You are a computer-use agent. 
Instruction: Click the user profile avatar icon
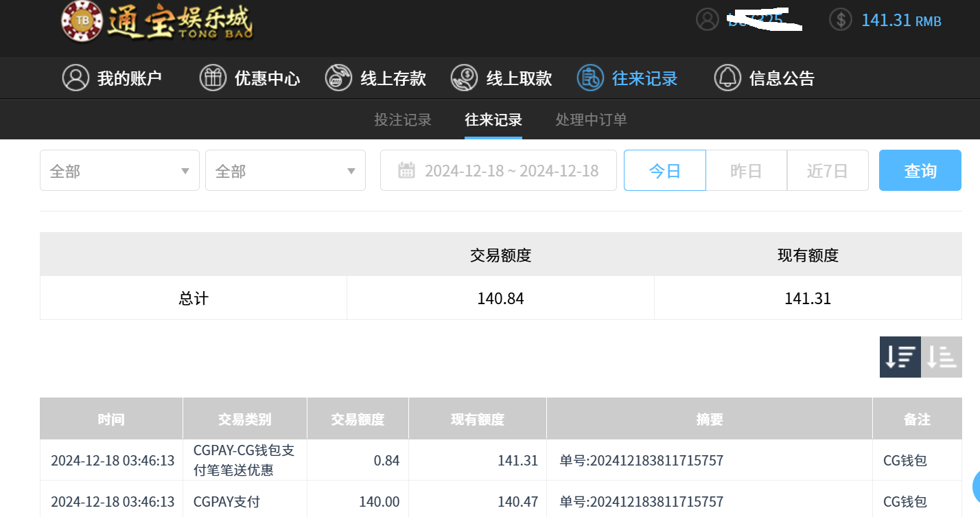coord(707,19)
